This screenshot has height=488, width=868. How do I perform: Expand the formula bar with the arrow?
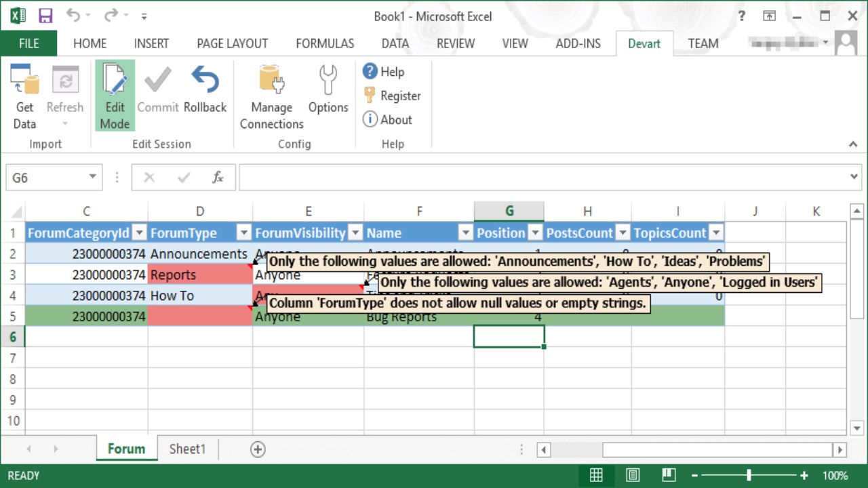[854, 178]
